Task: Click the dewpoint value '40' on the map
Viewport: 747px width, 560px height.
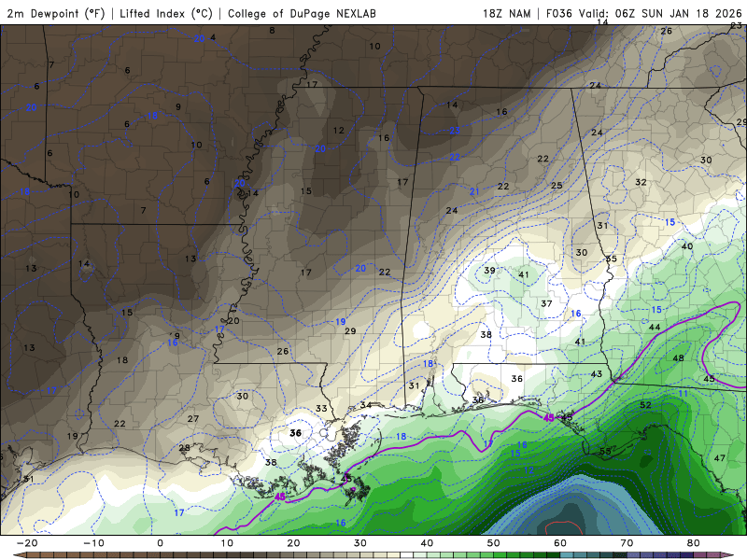Action: (x=687, y=246)
